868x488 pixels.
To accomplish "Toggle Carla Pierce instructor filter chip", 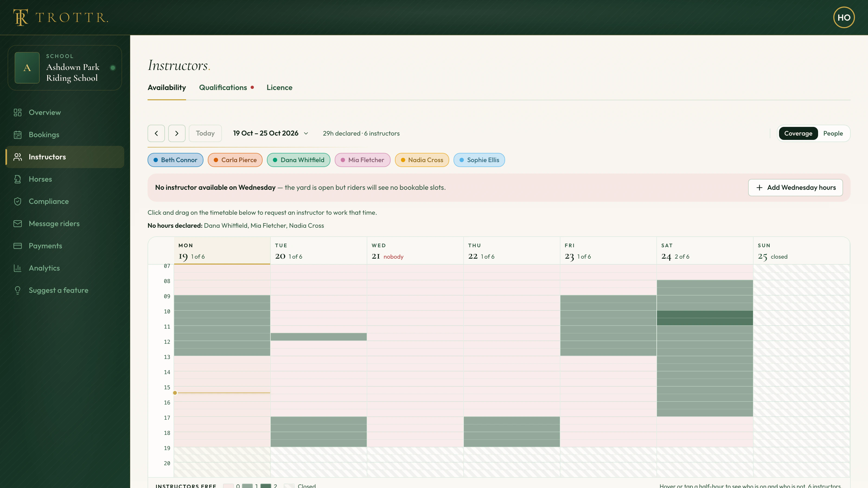I will point(235,160).
